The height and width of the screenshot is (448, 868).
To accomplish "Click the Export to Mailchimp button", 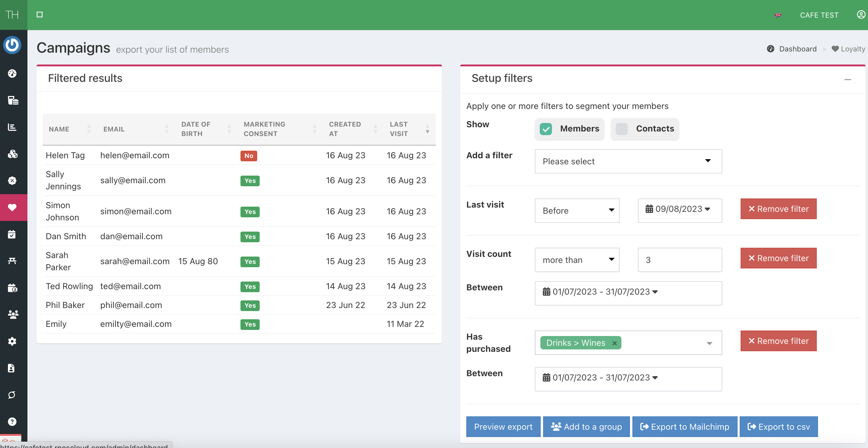I will coord(684,426).
